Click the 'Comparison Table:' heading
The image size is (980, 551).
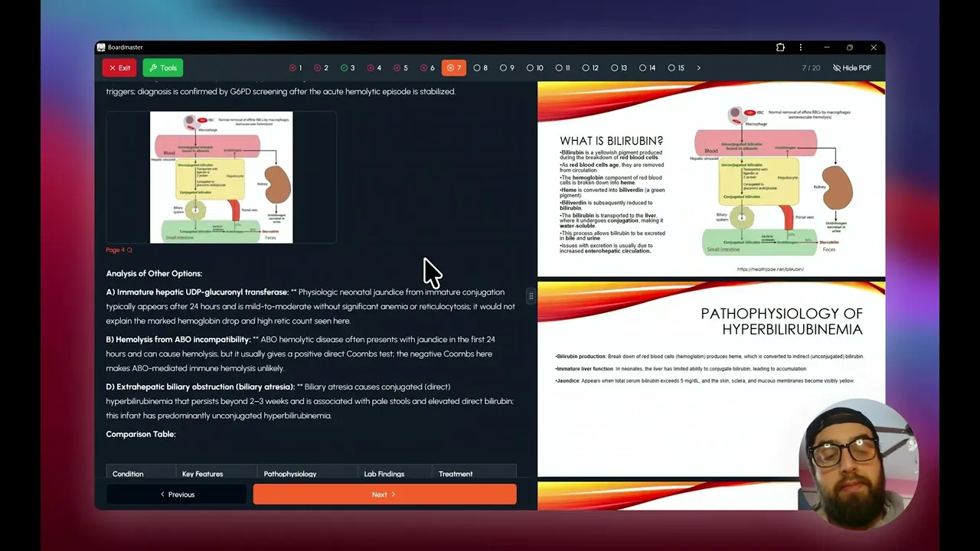coord(141,434)
